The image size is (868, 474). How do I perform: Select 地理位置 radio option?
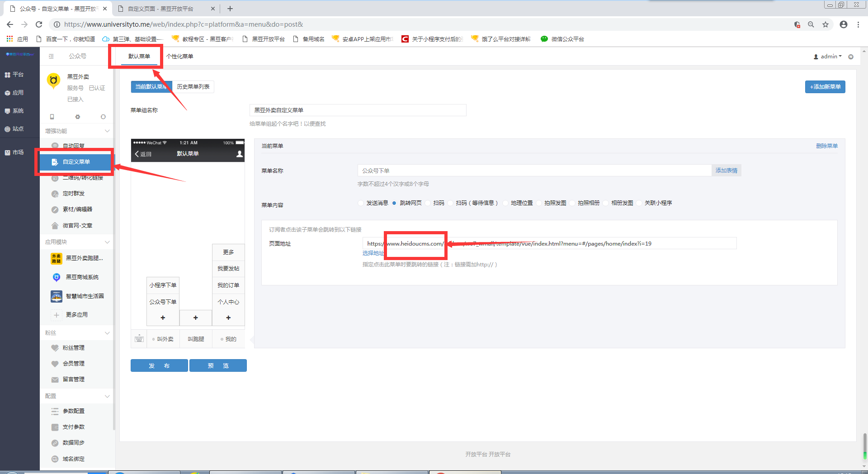pyautogui.click(x=505, y=203)
